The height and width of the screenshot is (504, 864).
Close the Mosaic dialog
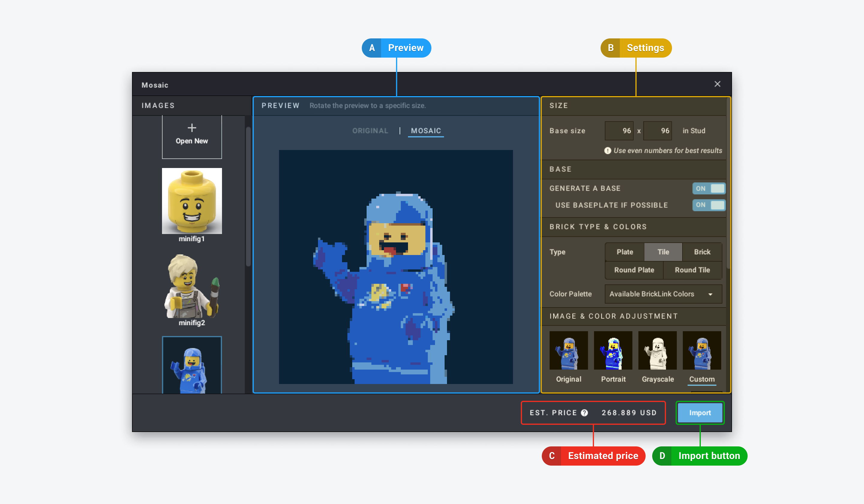click(717, 84)
